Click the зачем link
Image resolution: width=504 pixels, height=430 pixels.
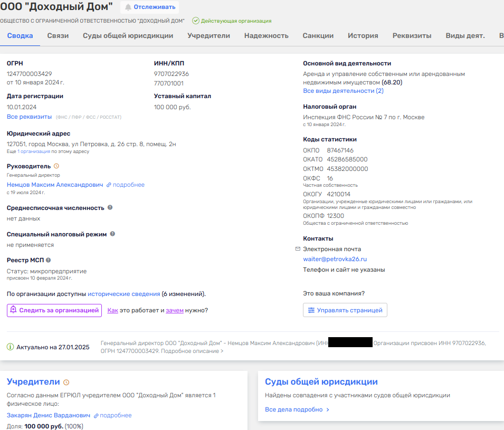click(x=175, y=310)
